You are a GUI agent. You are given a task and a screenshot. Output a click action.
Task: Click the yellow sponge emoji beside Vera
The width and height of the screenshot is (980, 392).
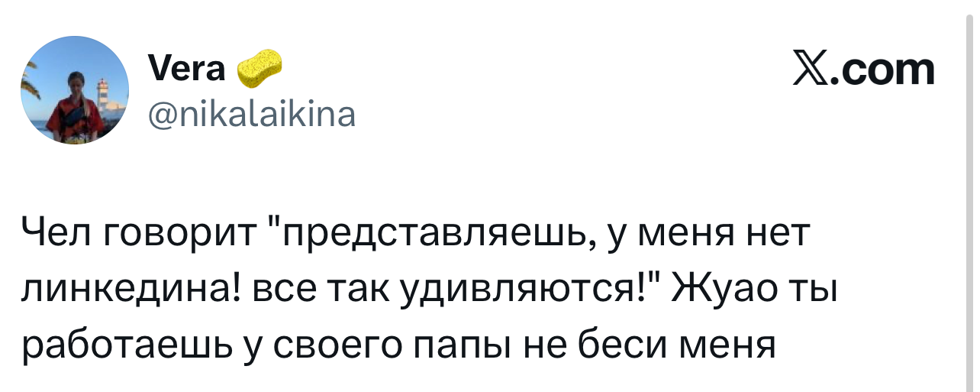[260, 67]
